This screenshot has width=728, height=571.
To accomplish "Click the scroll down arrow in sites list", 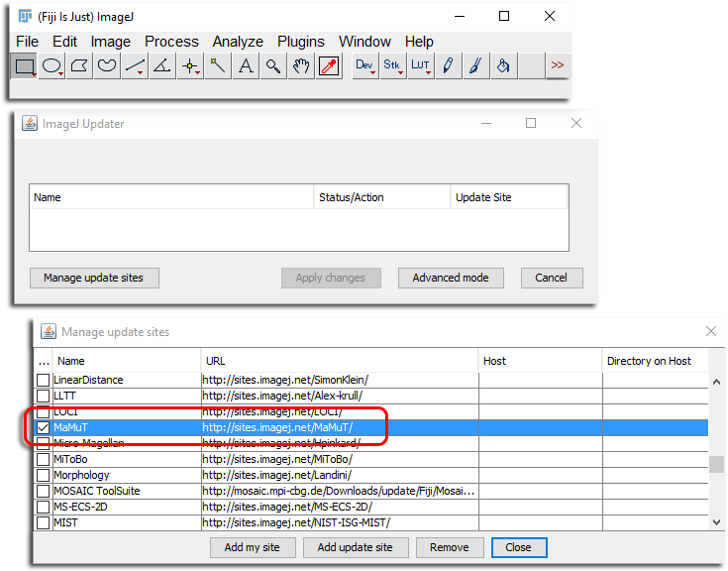I will pyautogui.click(x=717, y=522).
